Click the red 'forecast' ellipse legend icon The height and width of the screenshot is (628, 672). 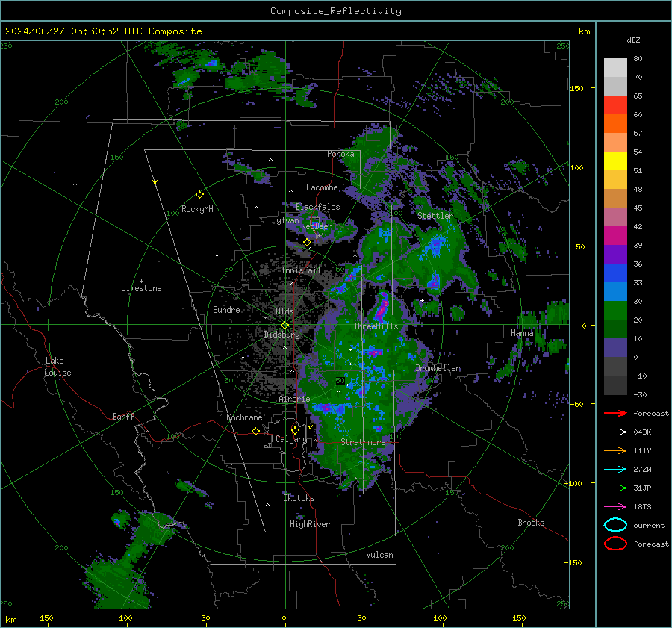click(x=615, y=544)
